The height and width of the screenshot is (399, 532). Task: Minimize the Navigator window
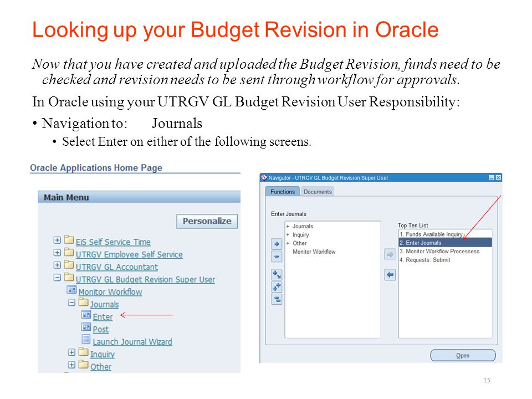point(492,177)
